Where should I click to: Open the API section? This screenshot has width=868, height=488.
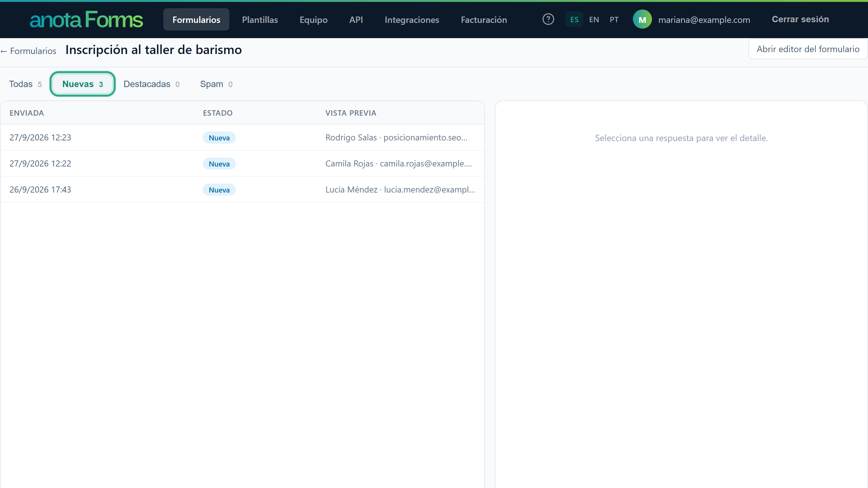click(x=356, y=20)
